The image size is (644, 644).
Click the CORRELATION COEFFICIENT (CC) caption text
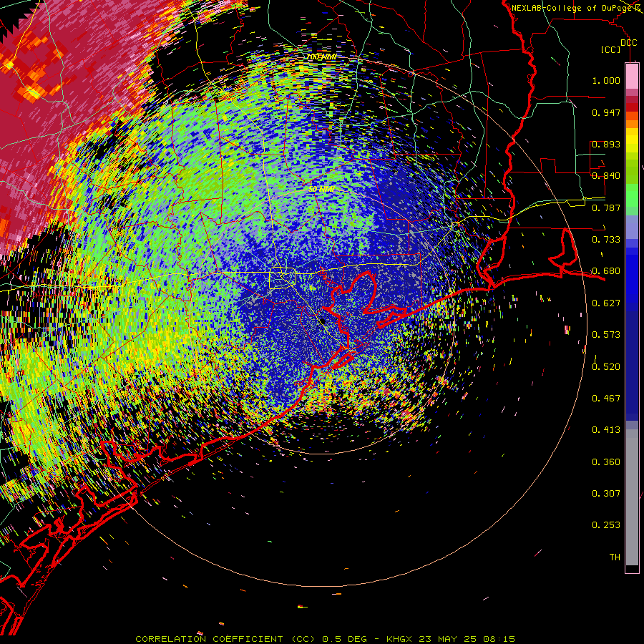[225, 639]
